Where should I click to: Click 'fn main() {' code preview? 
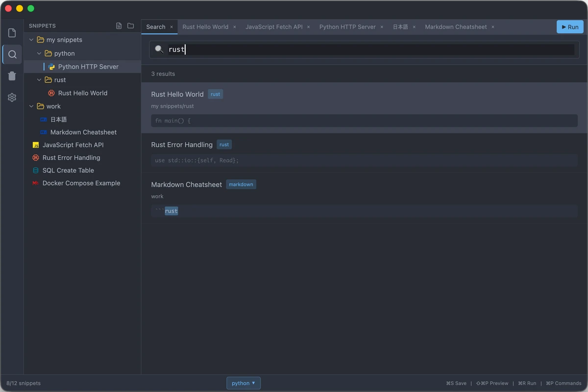pos(364,121)
